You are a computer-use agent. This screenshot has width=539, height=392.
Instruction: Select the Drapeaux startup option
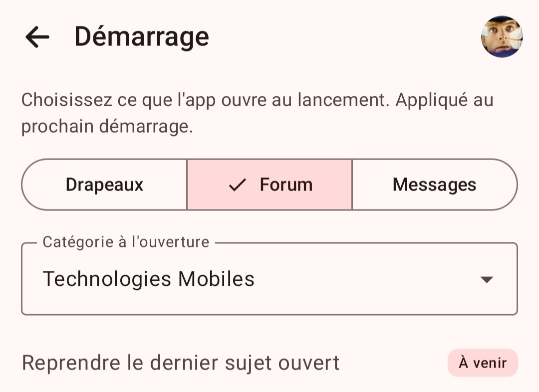(x=104, y=185)
